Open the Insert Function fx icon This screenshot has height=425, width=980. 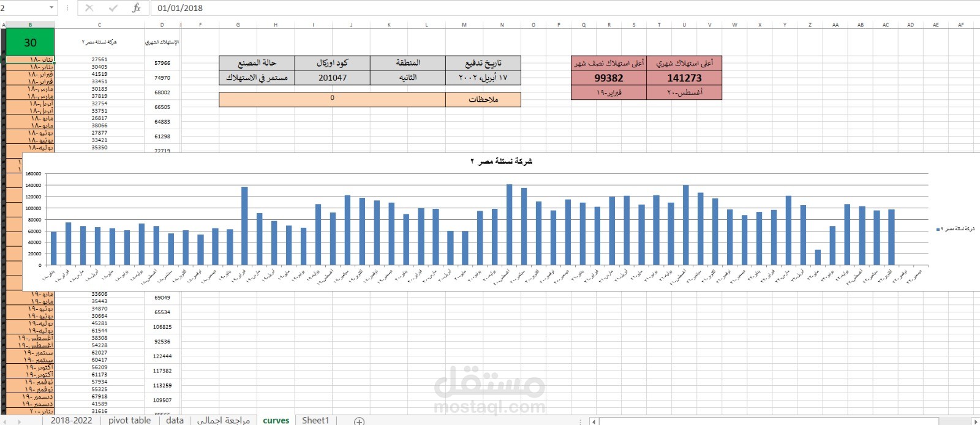pos(136,8)
